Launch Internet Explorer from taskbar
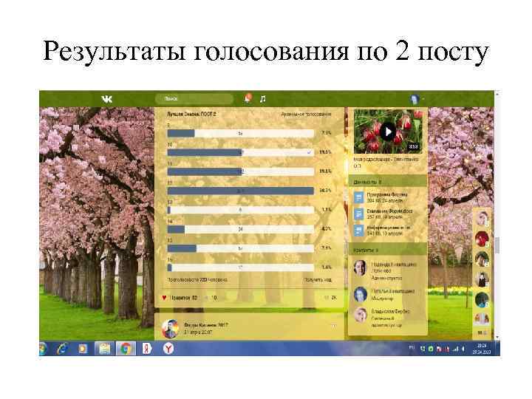This screenshot has width=532, height=399. point(63,349)
